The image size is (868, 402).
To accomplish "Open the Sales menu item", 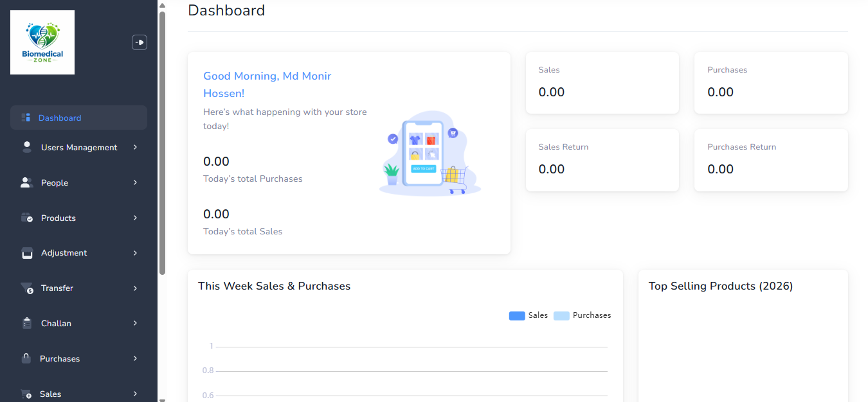I will coord(50,394).
